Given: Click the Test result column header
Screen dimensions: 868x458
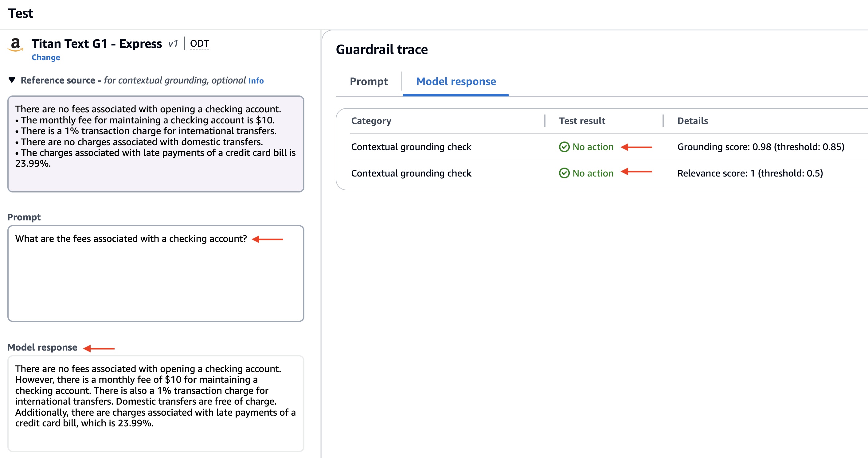Looking at the screenshot, I should (x=582, y=121).
